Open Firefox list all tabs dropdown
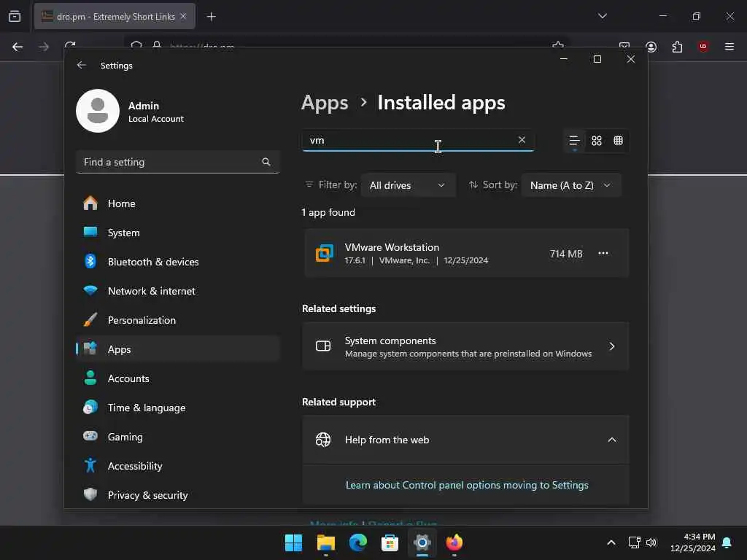 point(602,16)
